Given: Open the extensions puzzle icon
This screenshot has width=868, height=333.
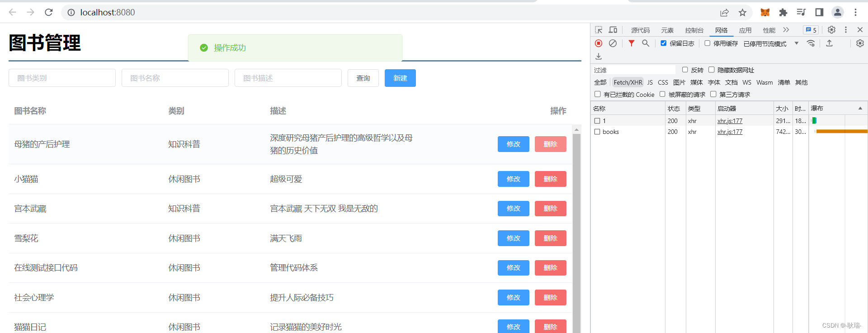Looking at the screenshot, I should (x=783, y=12).
